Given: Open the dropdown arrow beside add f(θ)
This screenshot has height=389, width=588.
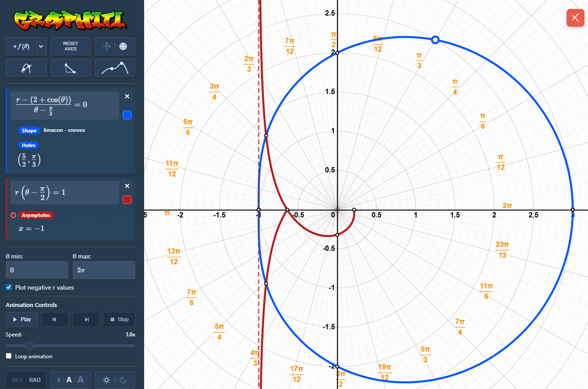Looking at the screenshot, I should 41,46.
